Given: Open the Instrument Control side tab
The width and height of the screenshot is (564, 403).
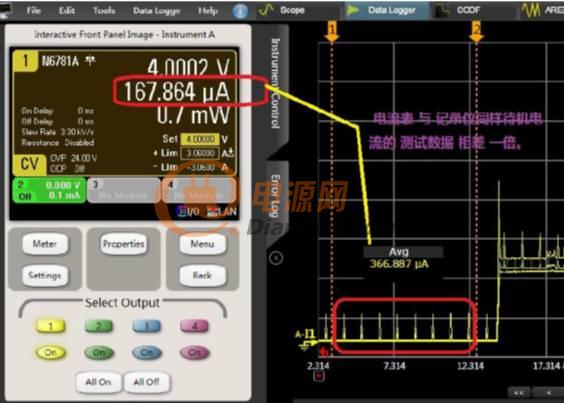Looking at the screenshot, I should tap(275, 83).
